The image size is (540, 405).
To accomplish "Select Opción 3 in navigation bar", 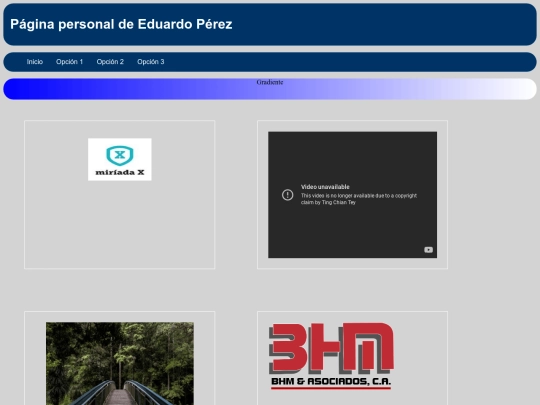I will [151, 62].
